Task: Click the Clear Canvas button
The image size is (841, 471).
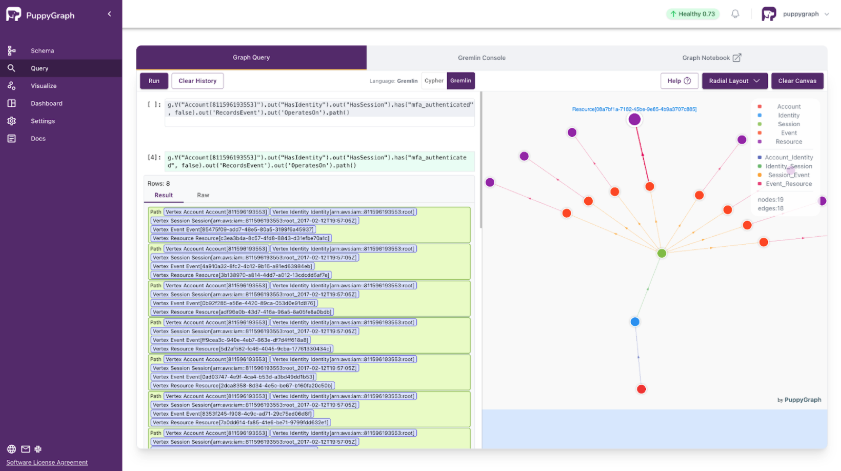Action: [798, 81]
